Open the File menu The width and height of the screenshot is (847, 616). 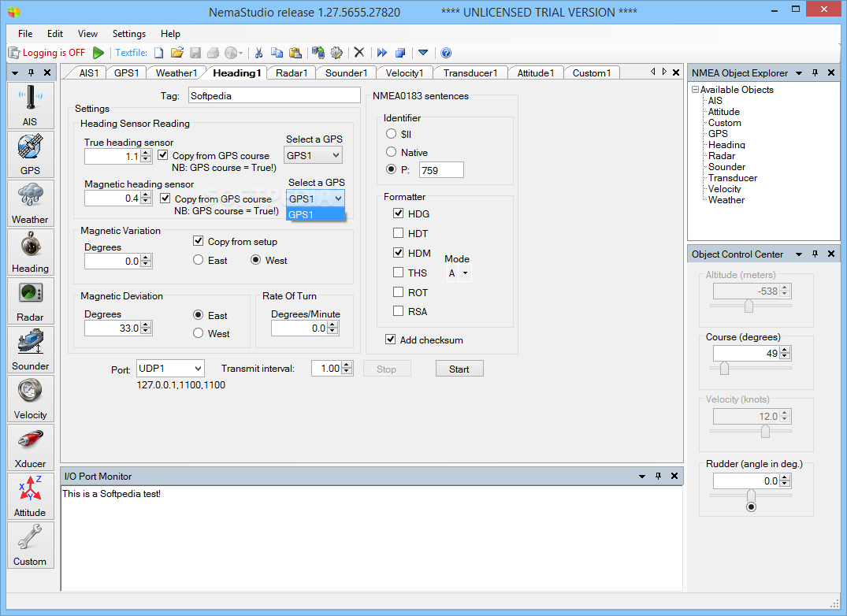[25, 33]
